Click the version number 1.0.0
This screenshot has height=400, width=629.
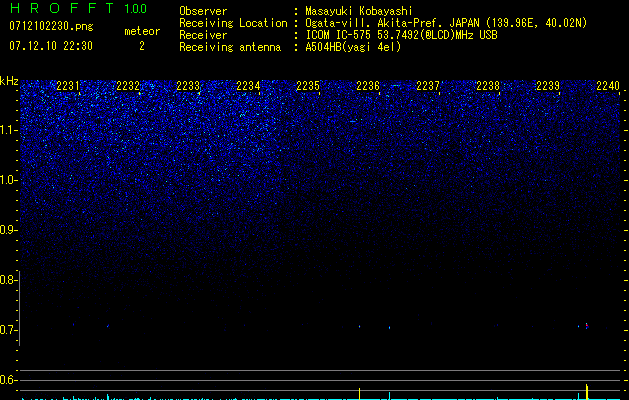pos(136,9)
